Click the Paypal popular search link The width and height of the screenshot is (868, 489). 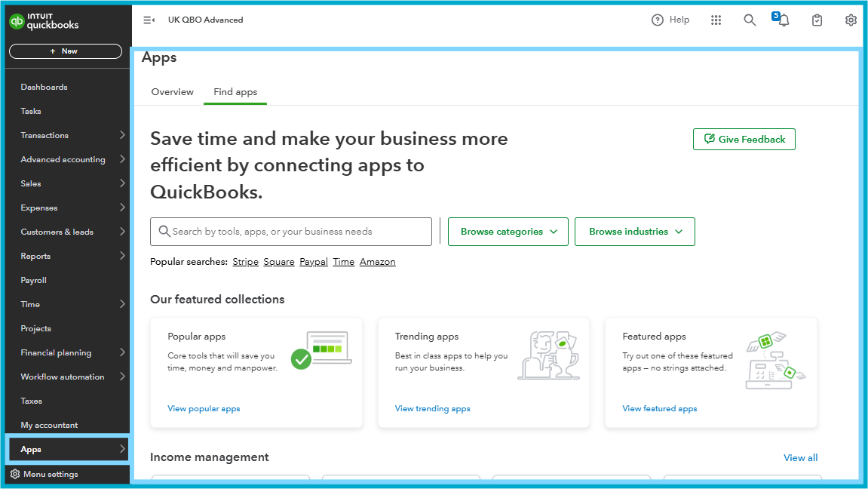point(314,262)
